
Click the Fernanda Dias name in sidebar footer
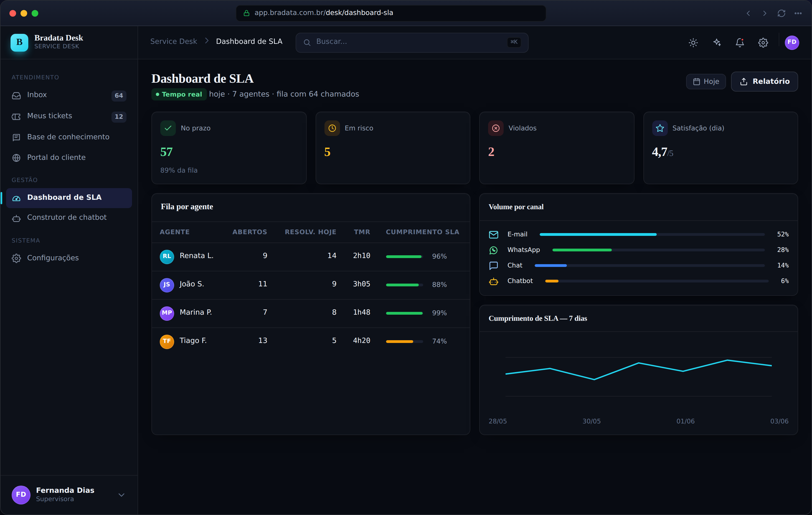point(65,490)
